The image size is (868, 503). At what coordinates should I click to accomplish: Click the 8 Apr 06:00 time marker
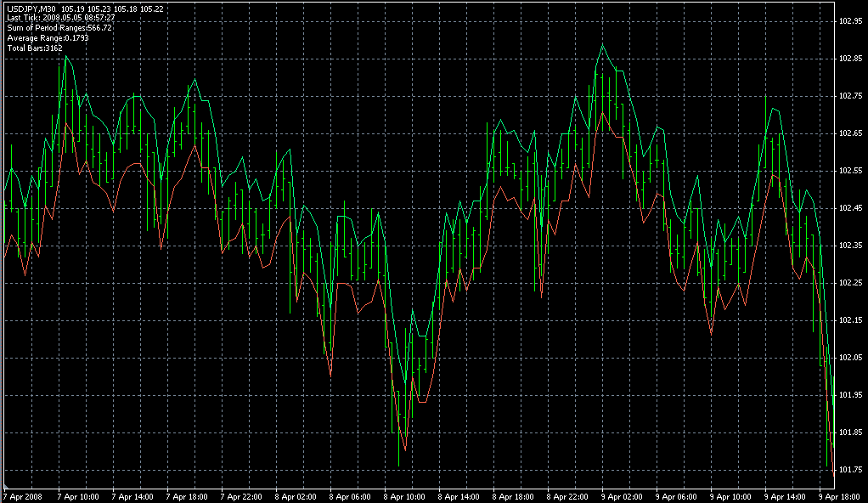(x=350, y=496)
